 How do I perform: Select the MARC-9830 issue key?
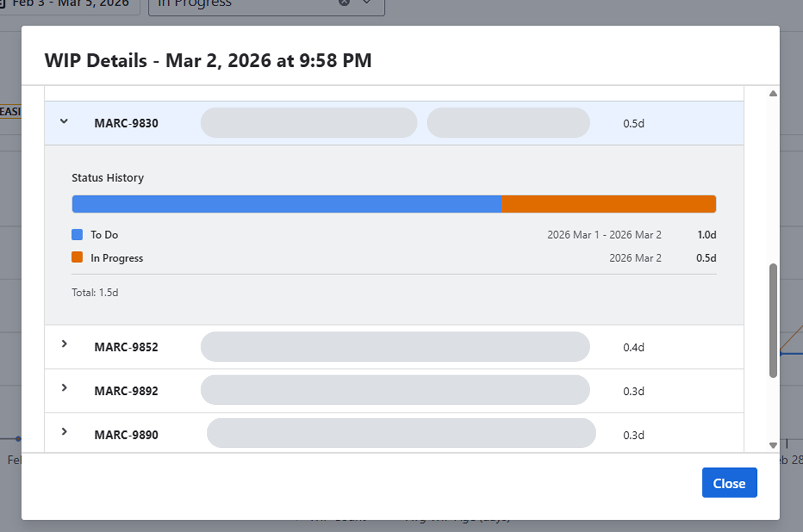126,123
